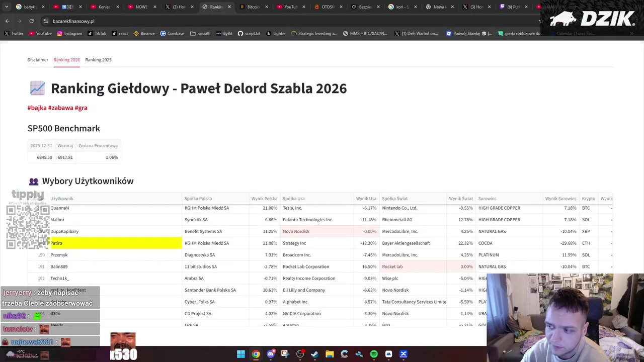Open the YouTube bookmark
The image size is (644, 362).
(40, 34)
